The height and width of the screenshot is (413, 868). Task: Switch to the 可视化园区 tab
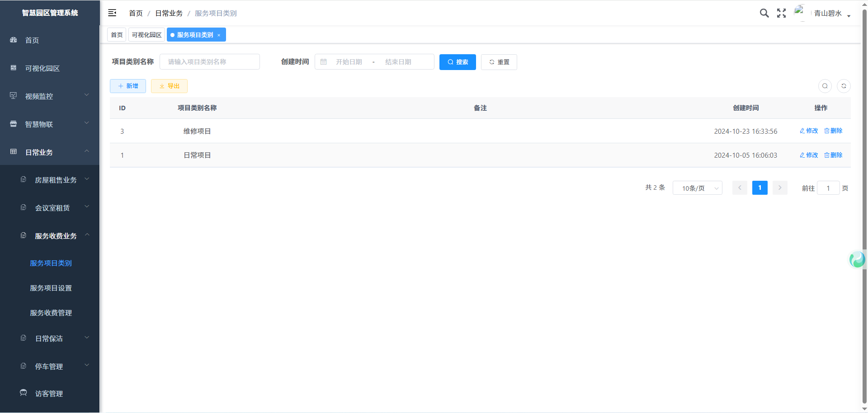[146, 35]
